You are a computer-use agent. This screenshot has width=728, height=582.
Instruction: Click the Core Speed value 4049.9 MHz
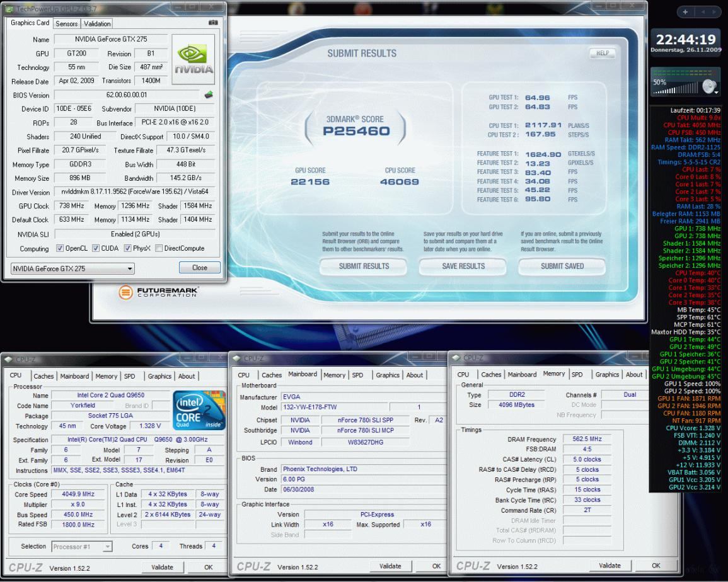(x=78, y=494)
